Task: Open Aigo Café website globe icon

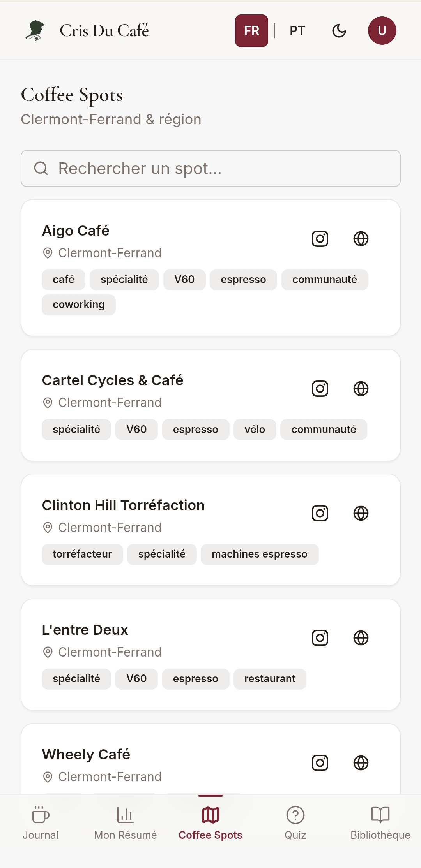Action: coord(361,239)
